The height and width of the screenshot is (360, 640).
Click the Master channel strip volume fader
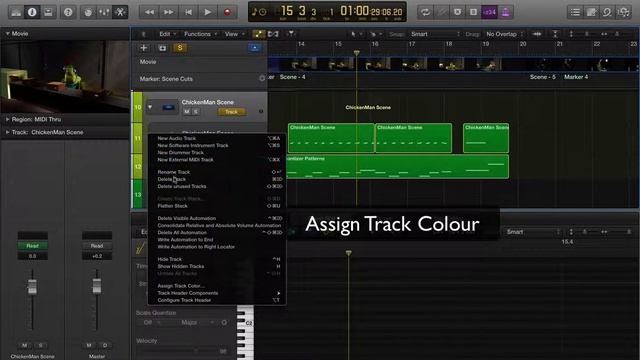(97, 285)
